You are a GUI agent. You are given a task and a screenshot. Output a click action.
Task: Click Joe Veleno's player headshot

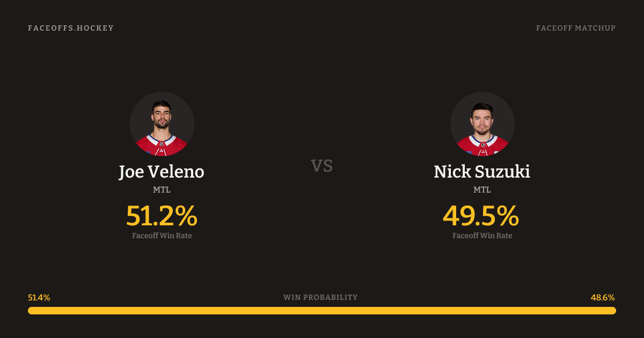pos(162,123)
